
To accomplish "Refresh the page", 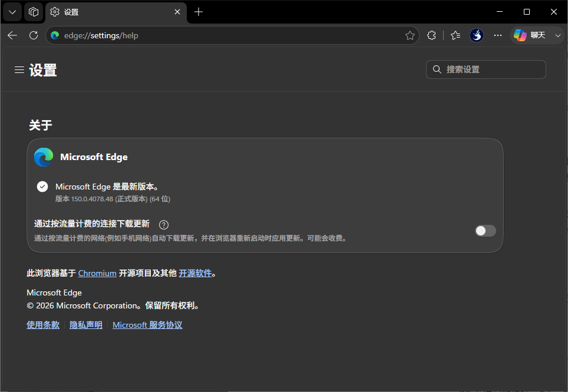I will tap(34, 35).
